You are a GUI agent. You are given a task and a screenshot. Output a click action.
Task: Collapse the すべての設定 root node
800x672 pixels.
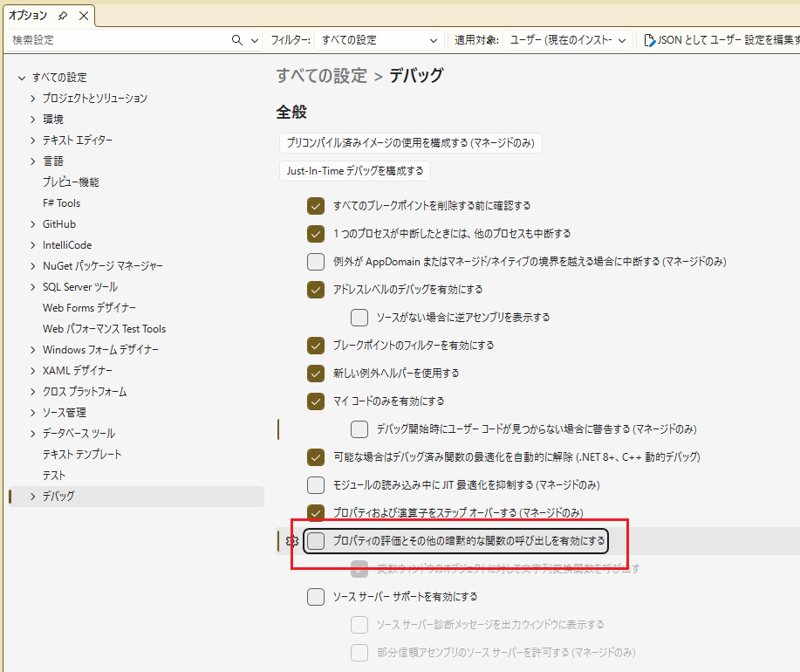point(22,78)
